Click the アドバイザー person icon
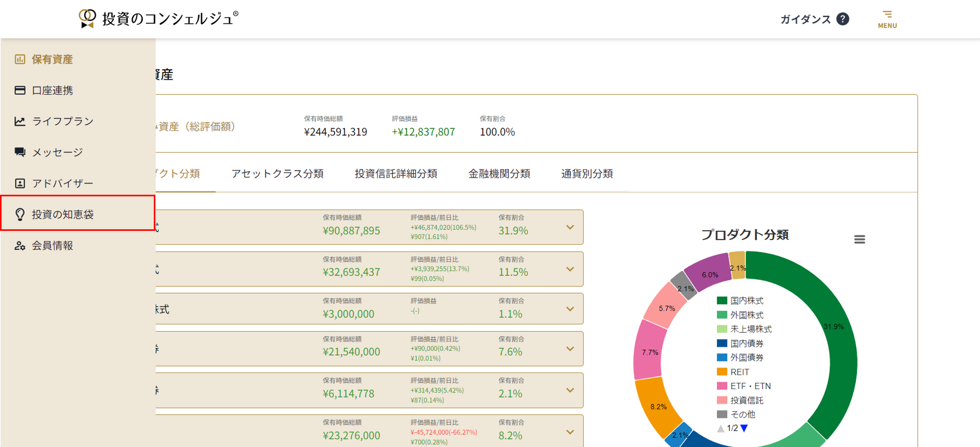The image size is (980, 447). (x=20, y=184)
